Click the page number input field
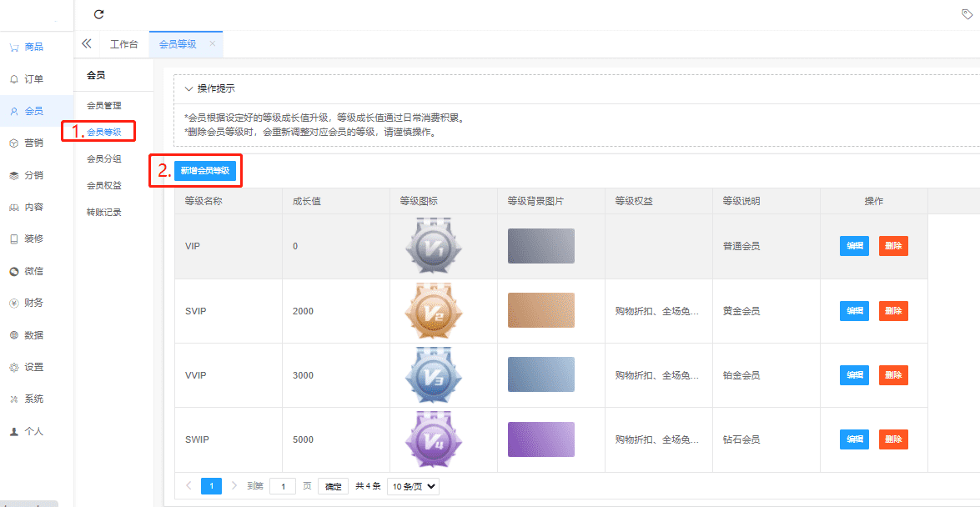Image resolution: width=980 pixels, height=507 pixels. click(x=283, y=486)
